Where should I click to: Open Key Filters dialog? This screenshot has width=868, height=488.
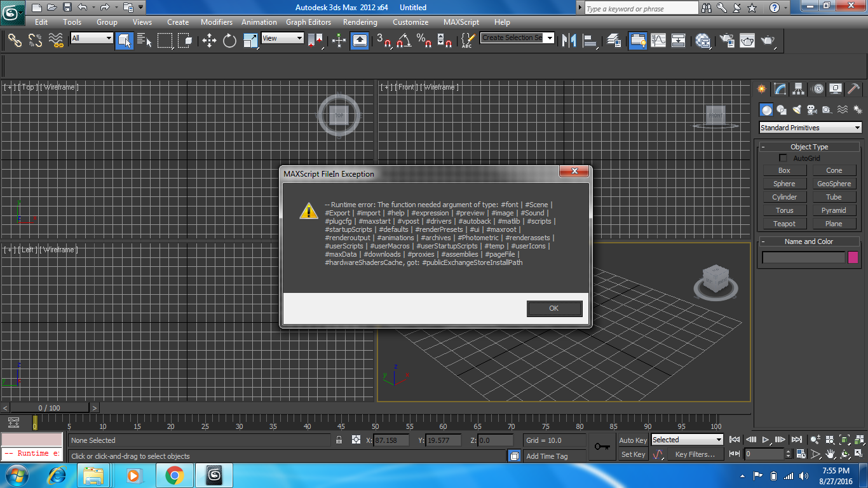click(x=695, y=454)
